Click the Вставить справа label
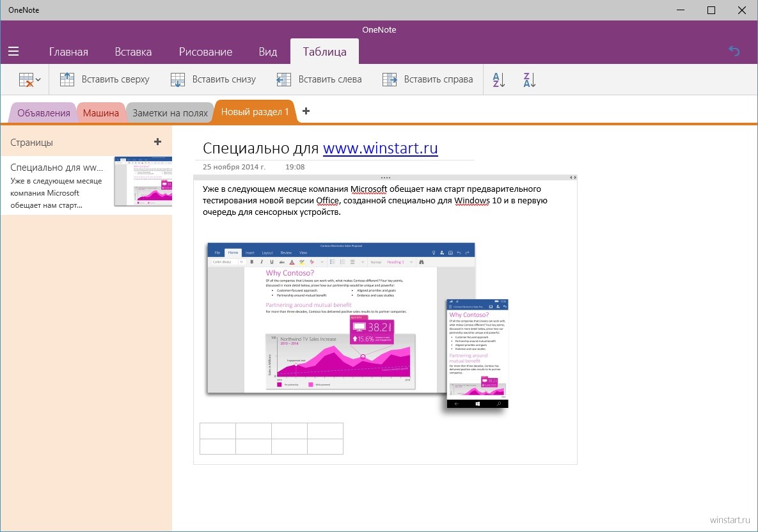 click(x=438, y=79)
